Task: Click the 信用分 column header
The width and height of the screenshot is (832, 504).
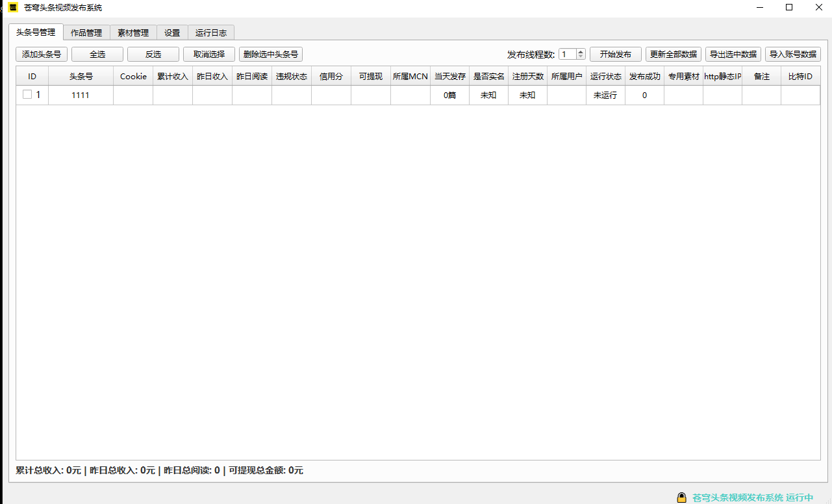Action: point(331,76)
